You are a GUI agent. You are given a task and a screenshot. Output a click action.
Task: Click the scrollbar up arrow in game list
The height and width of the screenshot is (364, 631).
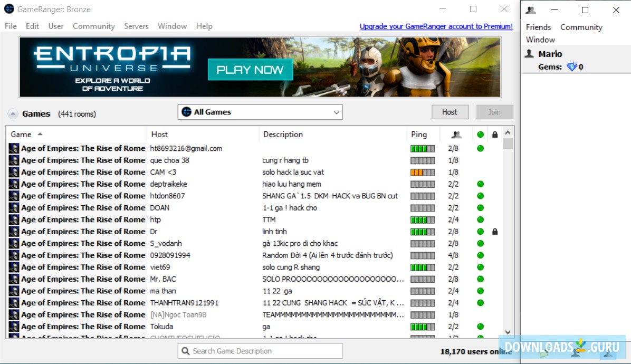[x=508, y=133]
